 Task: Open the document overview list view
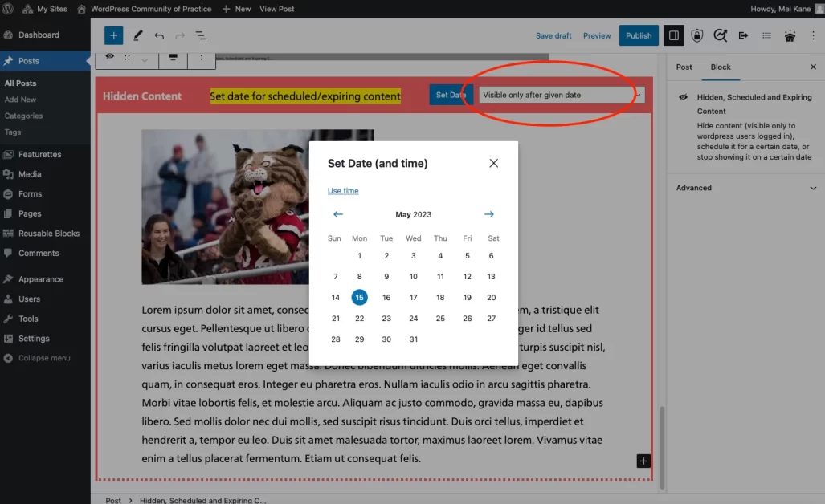click(x=201, y=35)
